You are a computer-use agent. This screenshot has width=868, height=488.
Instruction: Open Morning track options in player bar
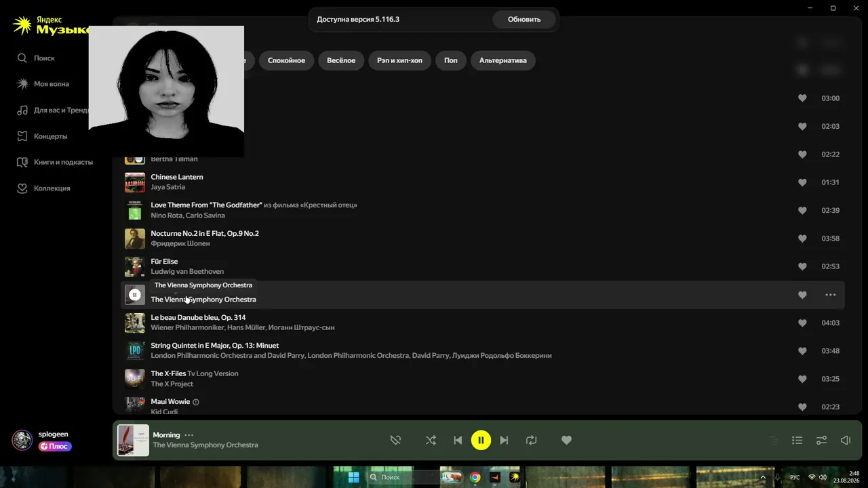(x=189, y=435)
